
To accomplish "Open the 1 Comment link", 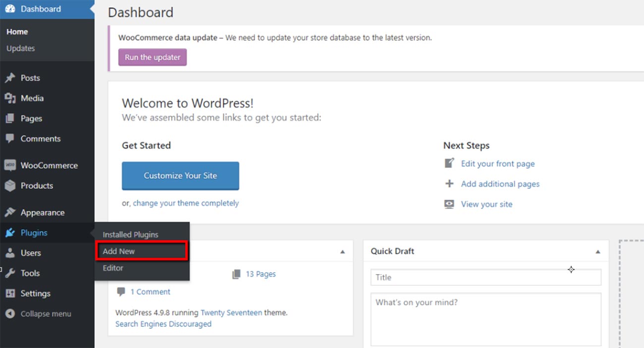I will point(150,291).
